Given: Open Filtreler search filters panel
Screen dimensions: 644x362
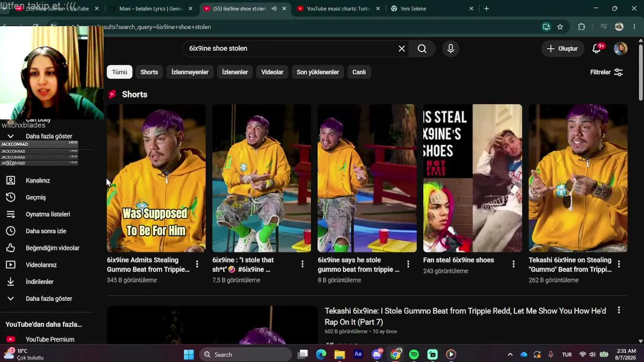Looking at the screenshot, I should pos(607,72).
